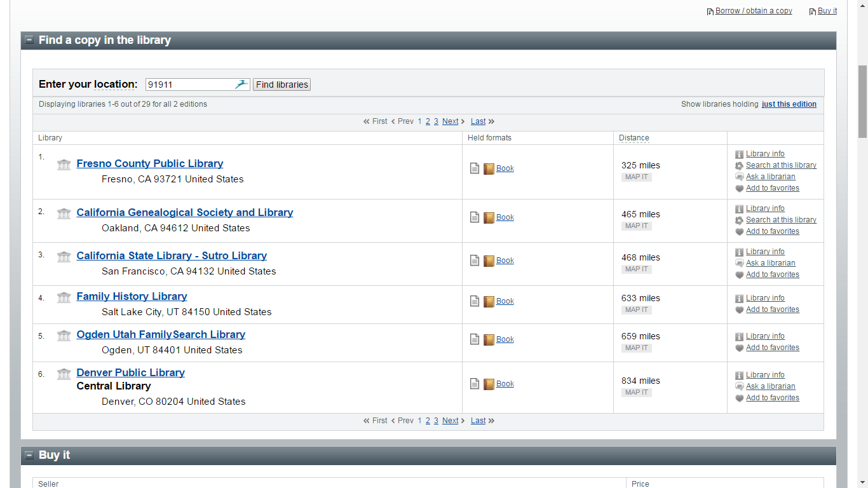Add California State Library - Sutro Library to favorites

pos(773,274)
